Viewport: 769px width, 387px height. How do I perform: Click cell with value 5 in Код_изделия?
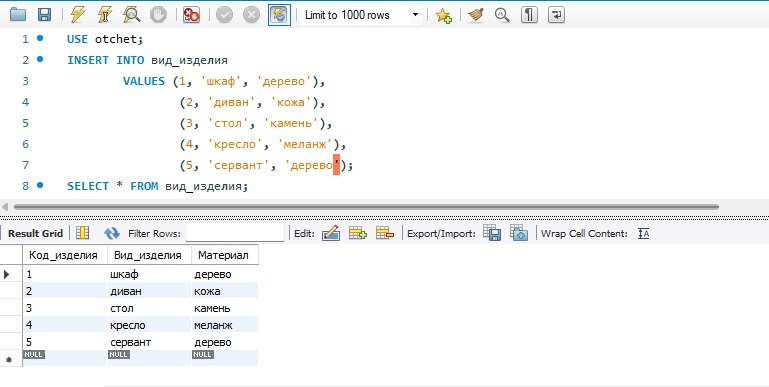click(x=65, y=342)
